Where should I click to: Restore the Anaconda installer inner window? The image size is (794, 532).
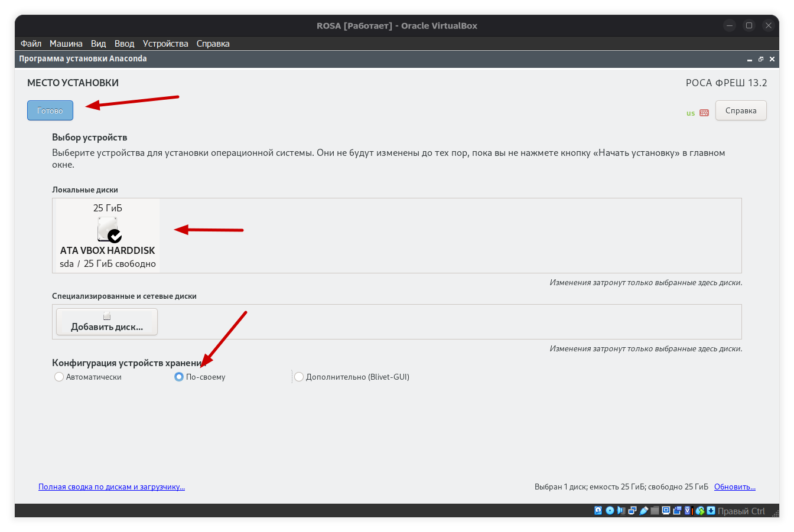click(761, 59)
